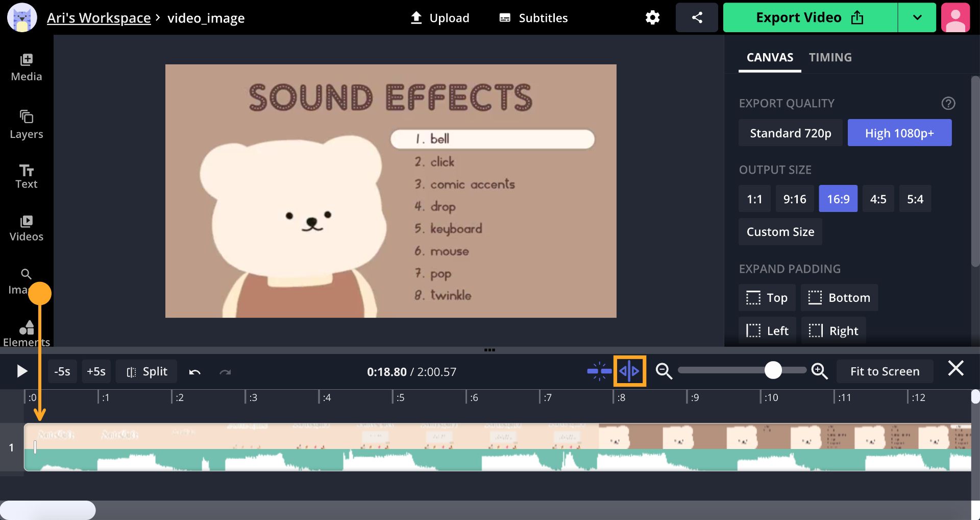The image size is (980, 520).
Task: Close the timeline panel
Action: (x=955, y=368)
